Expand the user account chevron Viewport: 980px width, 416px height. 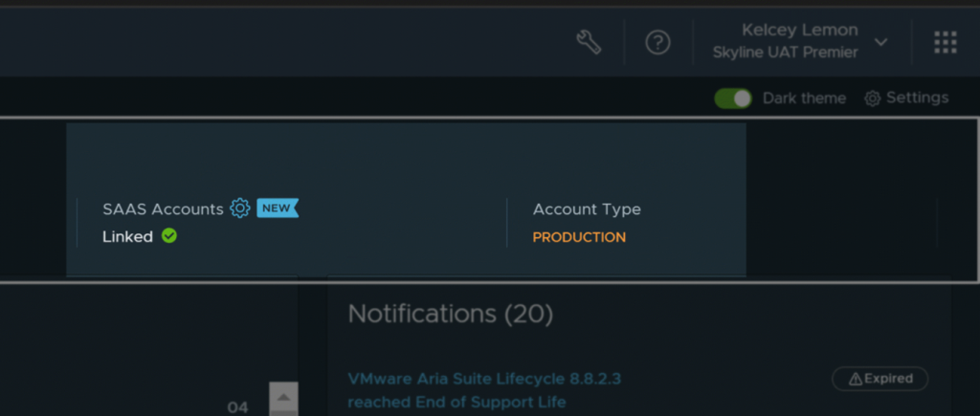click(x=881, y=42)
